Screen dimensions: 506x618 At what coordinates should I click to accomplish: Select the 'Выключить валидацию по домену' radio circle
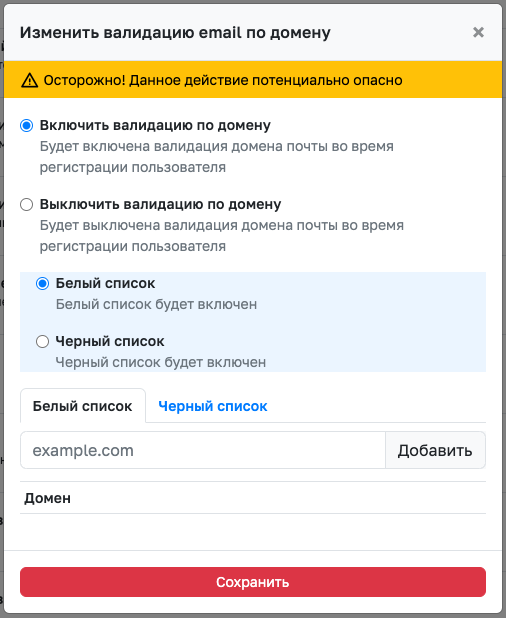pos(26,205)
